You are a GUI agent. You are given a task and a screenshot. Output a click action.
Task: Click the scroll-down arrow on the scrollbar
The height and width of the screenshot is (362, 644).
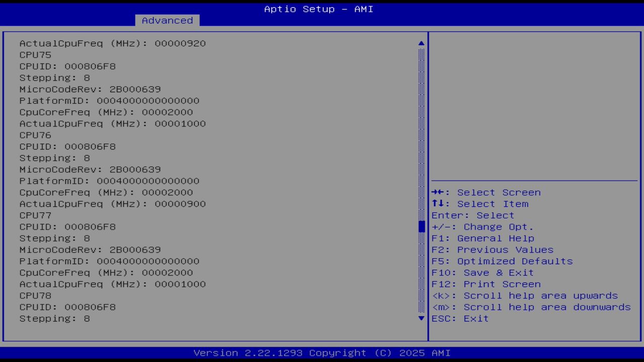click(421, 318)
